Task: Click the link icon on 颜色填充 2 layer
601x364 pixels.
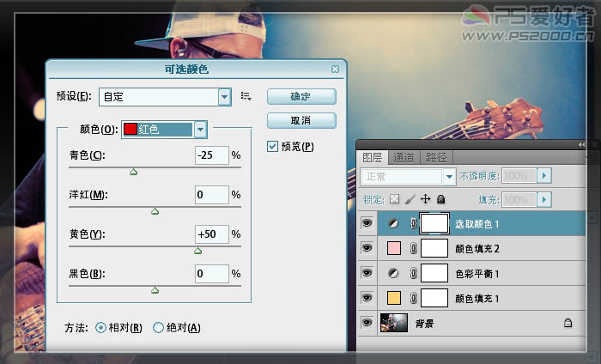Action: coord(412,248)
